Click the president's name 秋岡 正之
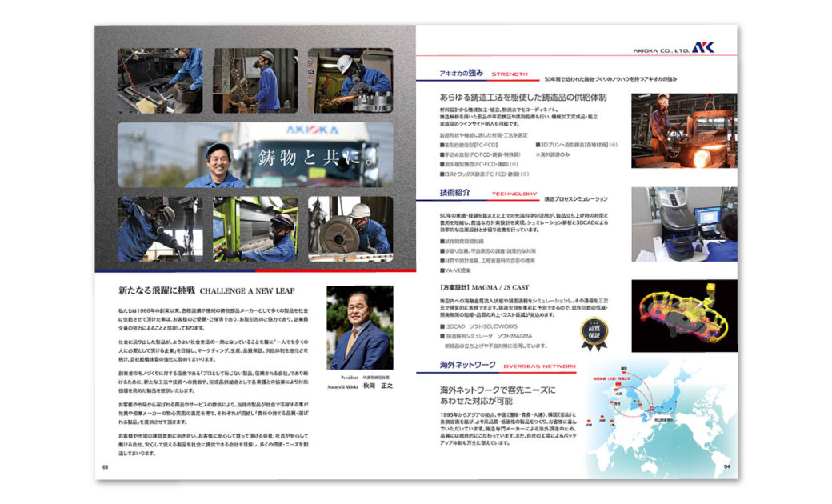The height and width of the screenshot is (504, 832). point(378,386)
